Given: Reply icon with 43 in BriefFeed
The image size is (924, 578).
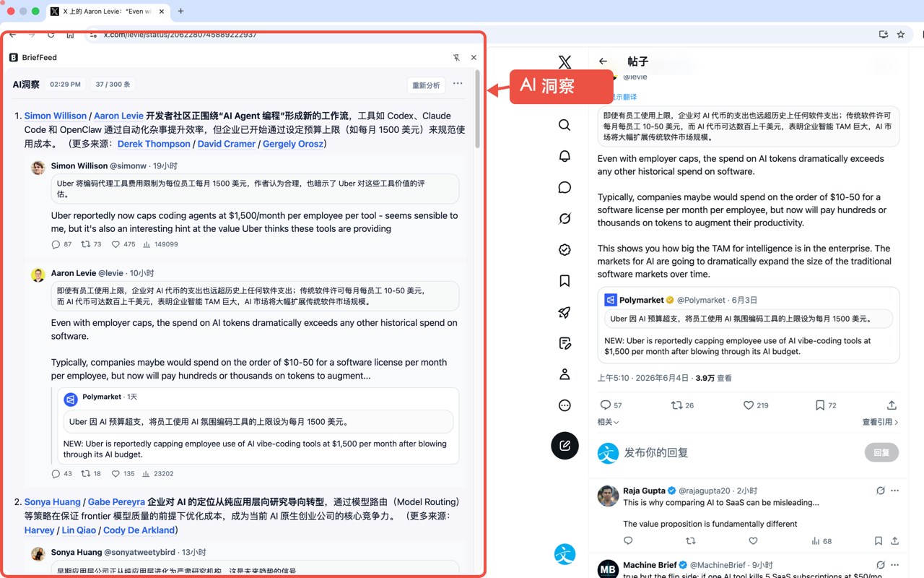Looking at the screenshot, I should [56, 474].
